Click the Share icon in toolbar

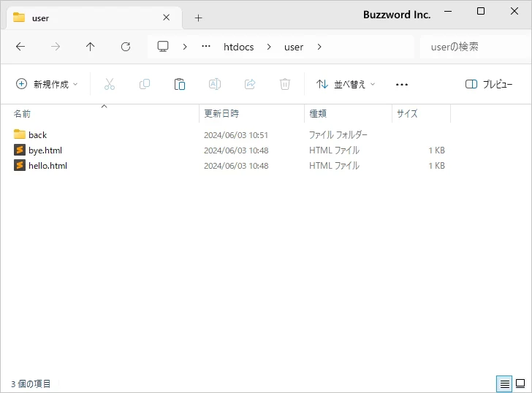pos(250,84)
